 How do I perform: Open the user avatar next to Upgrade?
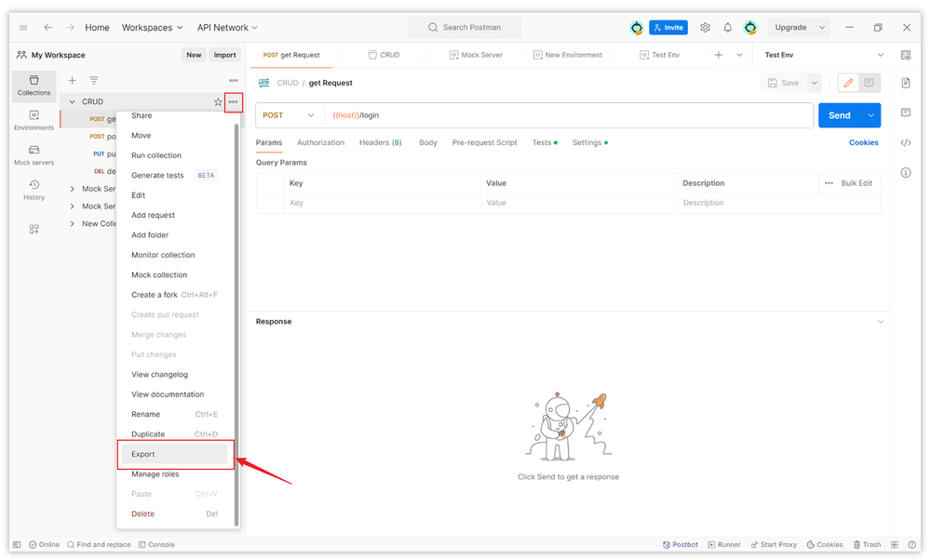pyautogui.click(x=750, y=27)
